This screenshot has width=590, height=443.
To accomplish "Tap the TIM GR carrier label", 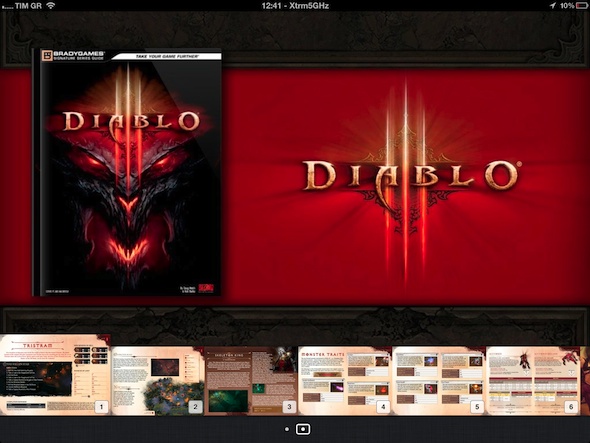I will [28, 6].
